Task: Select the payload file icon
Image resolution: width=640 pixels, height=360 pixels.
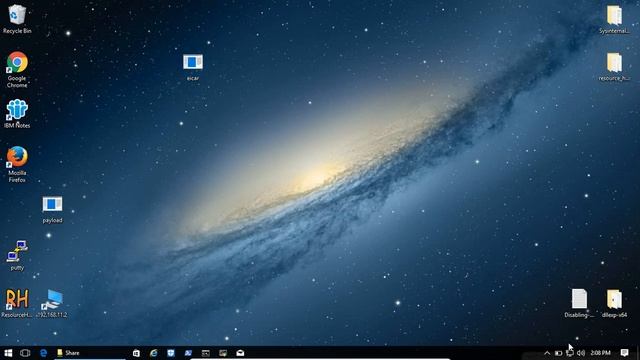Action: coord(52,210)
